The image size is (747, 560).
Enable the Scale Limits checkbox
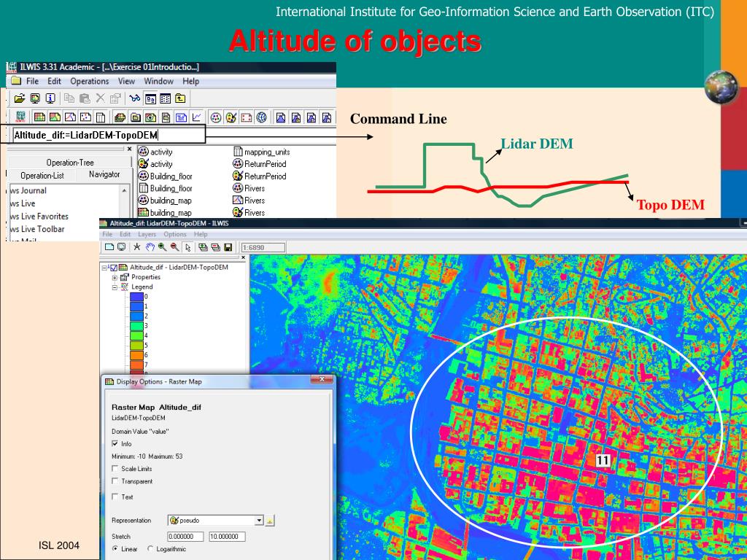click(115, 469)
